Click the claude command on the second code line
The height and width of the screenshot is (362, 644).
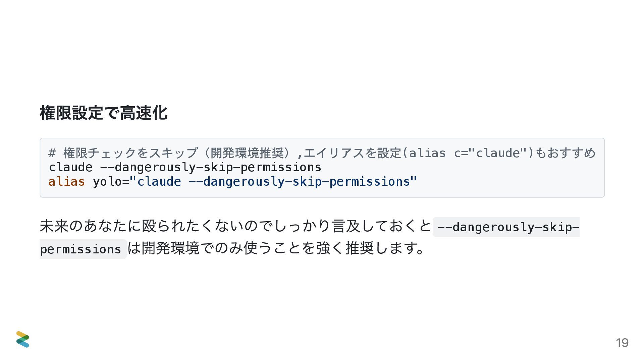click(70, 167)
